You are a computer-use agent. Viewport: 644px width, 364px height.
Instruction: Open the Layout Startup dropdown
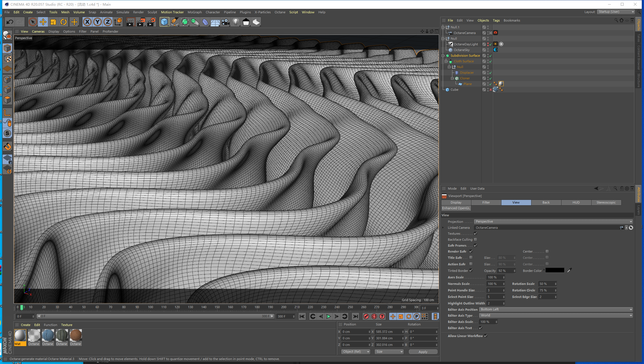coord(616,12)
